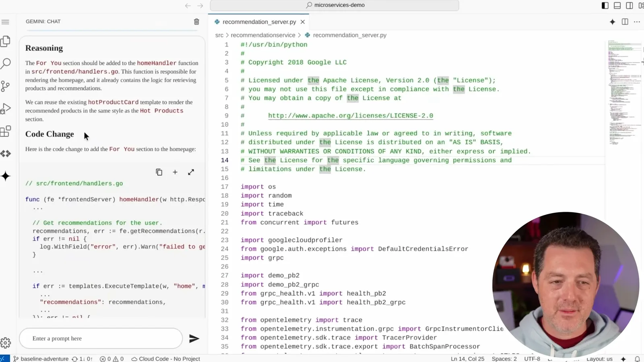
Task: Close the recommendation_server.py tab
Action: [303, 22]
